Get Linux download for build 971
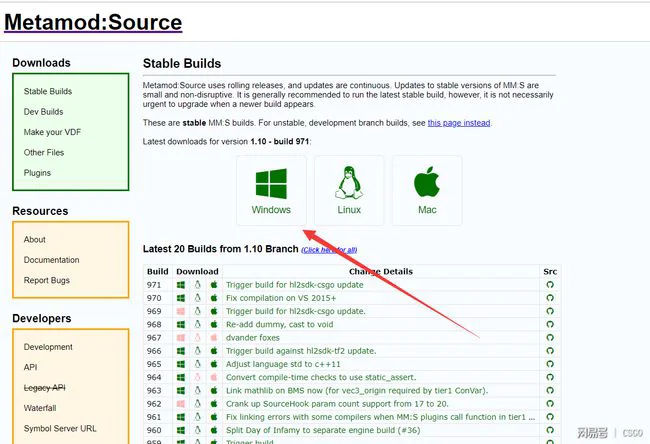This screenshot has height=444, width=650. click(x=197, y=285)
